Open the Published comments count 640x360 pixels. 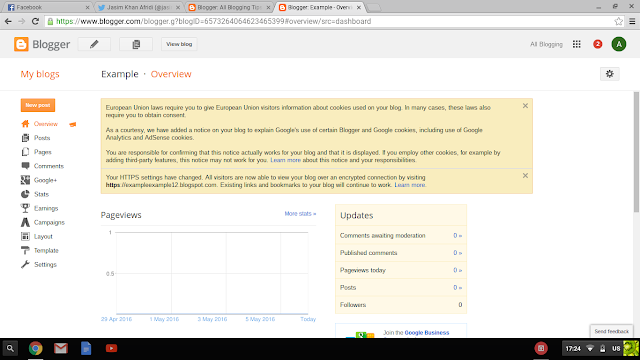457,253
